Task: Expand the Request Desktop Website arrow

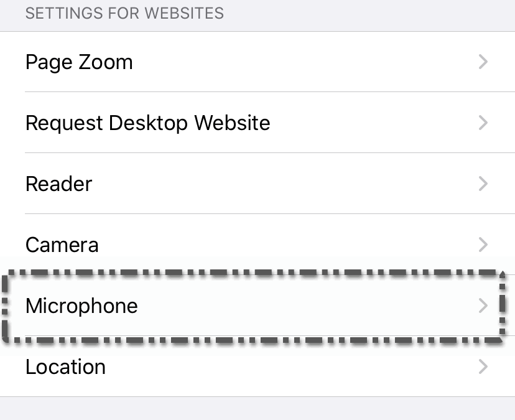Action: click(483, 123)
